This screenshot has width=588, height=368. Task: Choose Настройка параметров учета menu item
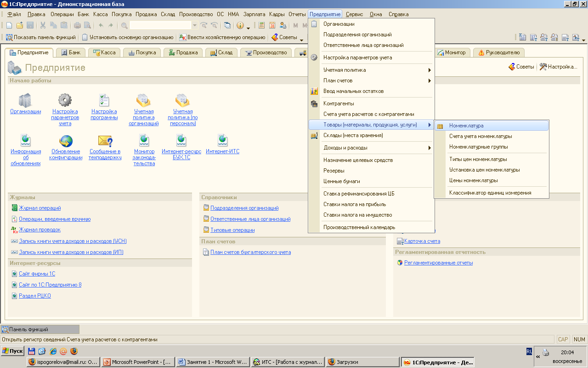(371, 57)
